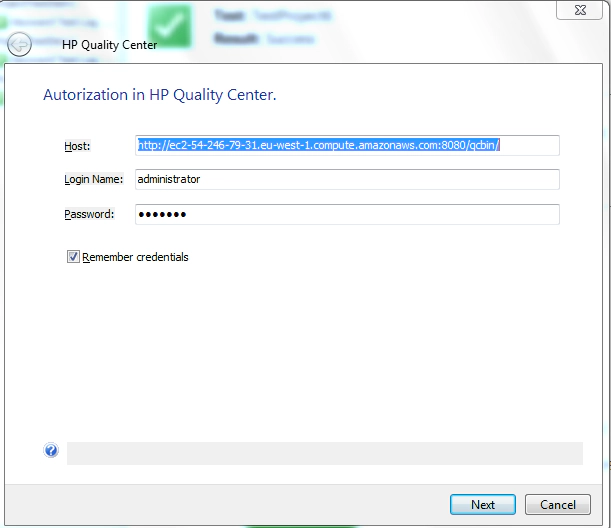Viewport: 611px width, 528px height.
Task: Close the HP Quality Center window
Action: coord(580,10)
